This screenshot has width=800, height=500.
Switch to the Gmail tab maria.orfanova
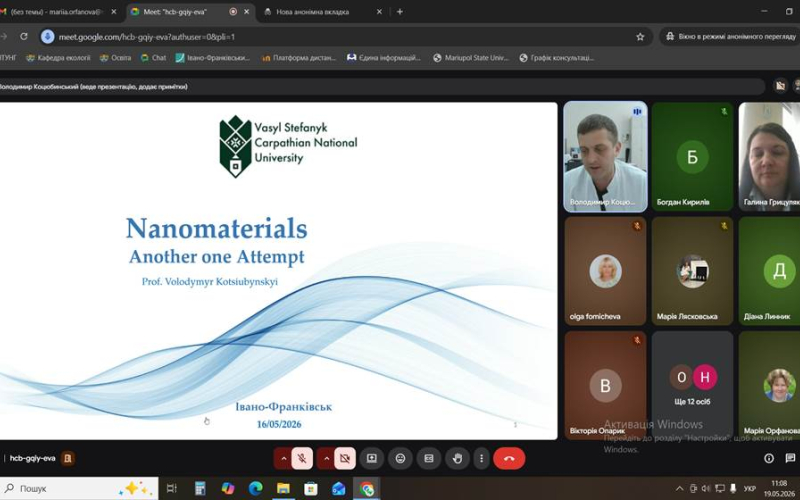pyautogui.click(x=56, y=12)
